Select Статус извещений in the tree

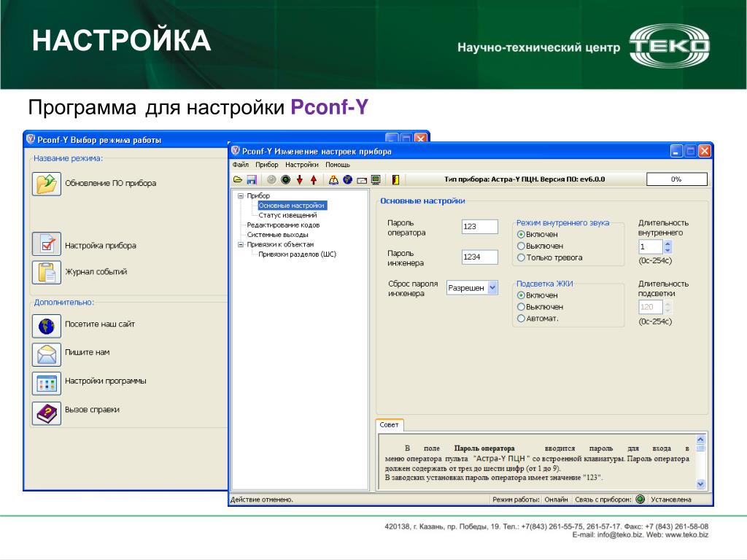[287, 215]
